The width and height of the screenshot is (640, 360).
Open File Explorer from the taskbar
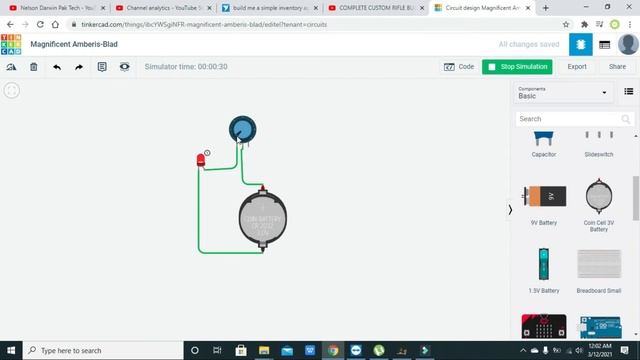pos(264,350)
